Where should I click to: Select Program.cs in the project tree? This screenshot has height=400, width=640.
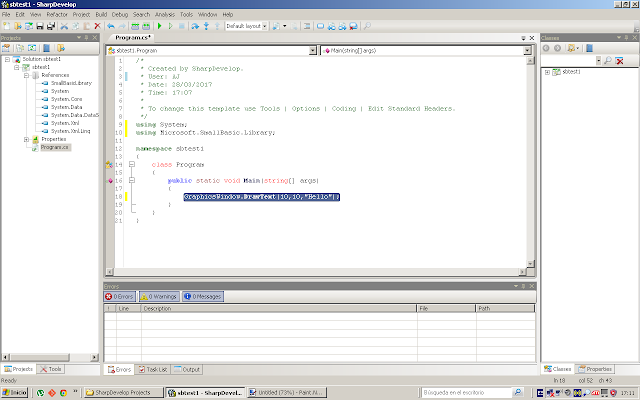pos(55,147)
